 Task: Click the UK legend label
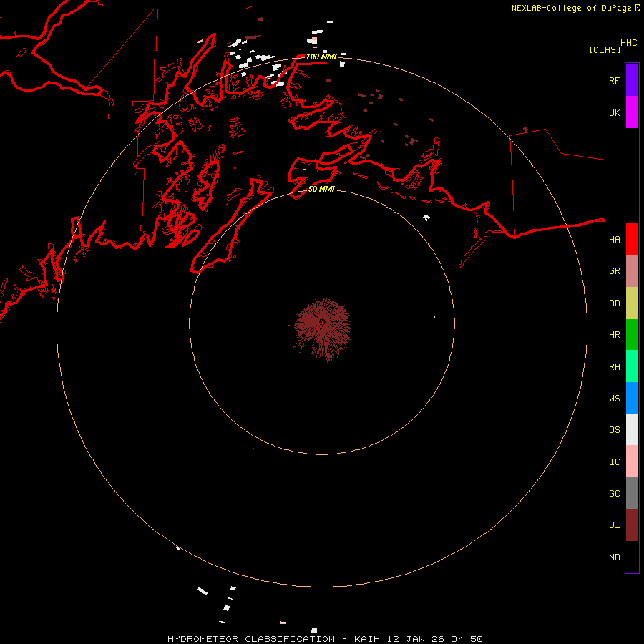614,113
